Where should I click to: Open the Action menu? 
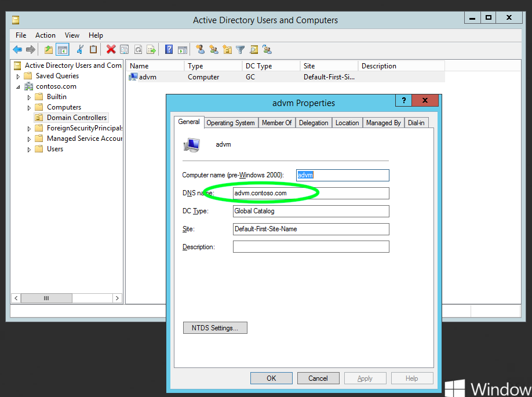click(x=45, y=35)
